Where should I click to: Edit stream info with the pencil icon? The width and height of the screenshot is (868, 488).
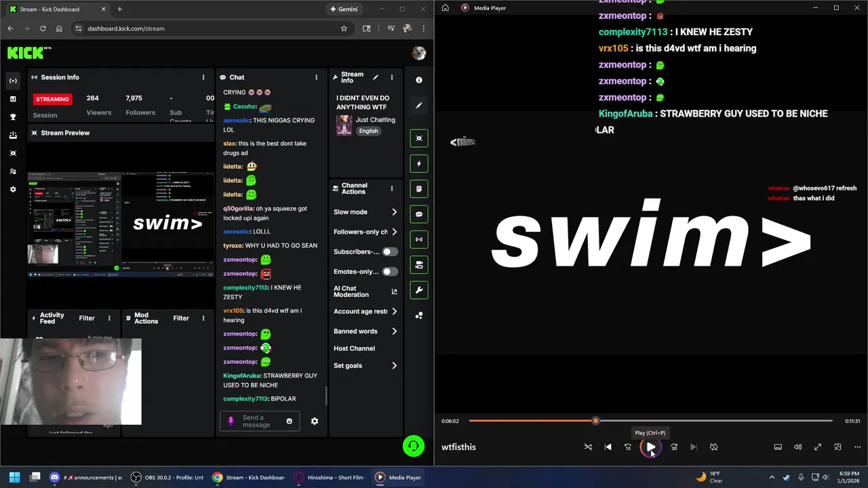pyautogui.click(x=376, y=77)
